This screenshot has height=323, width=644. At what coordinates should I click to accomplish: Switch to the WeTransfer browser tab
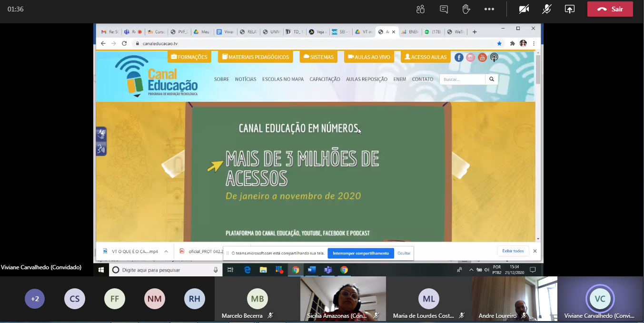[456, 32]
